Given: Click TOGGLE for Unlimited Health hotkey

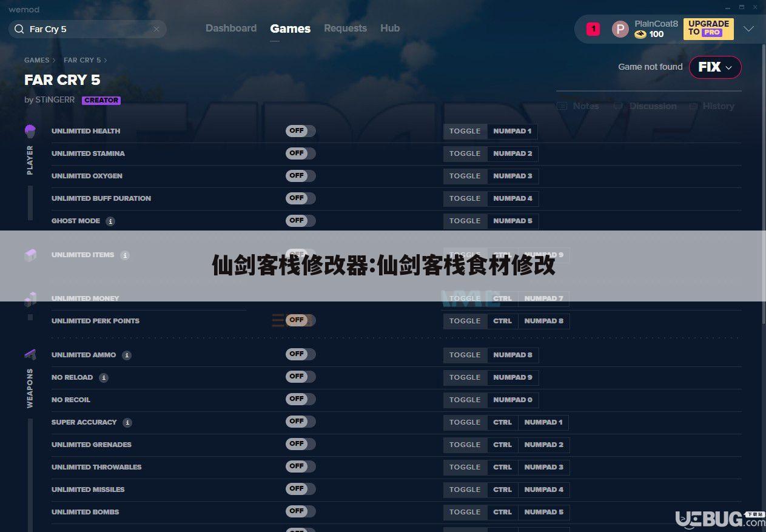Looking at the screenshot, I should click(465, 131).
